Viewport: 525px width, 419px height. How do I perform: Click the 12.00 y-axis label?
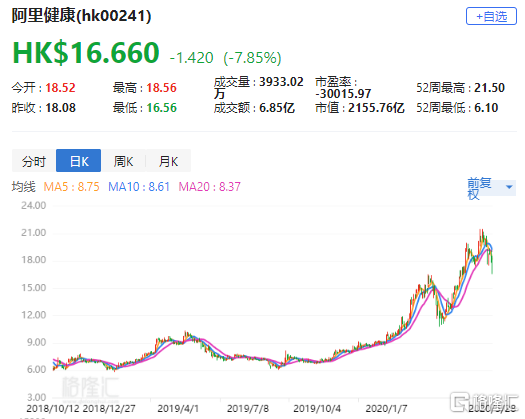pyautogui.click(x=33, y=315)
